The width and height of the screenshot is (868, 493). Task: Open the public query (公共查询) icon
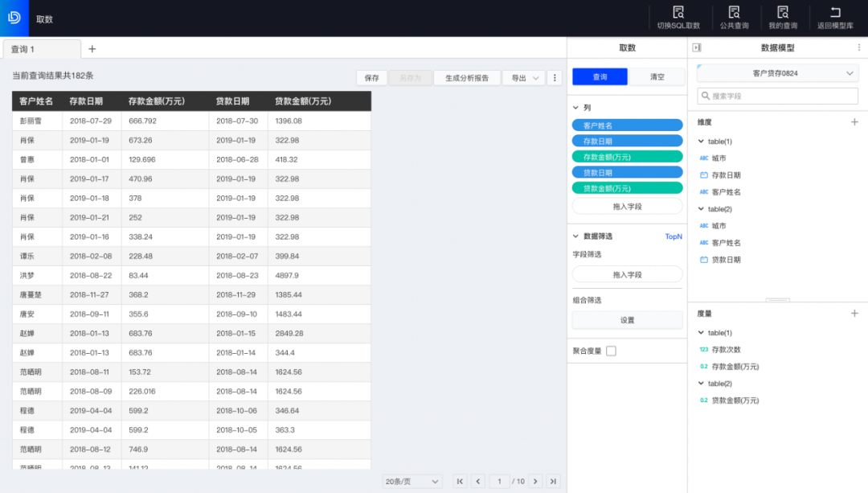click(x=733, y=13)
